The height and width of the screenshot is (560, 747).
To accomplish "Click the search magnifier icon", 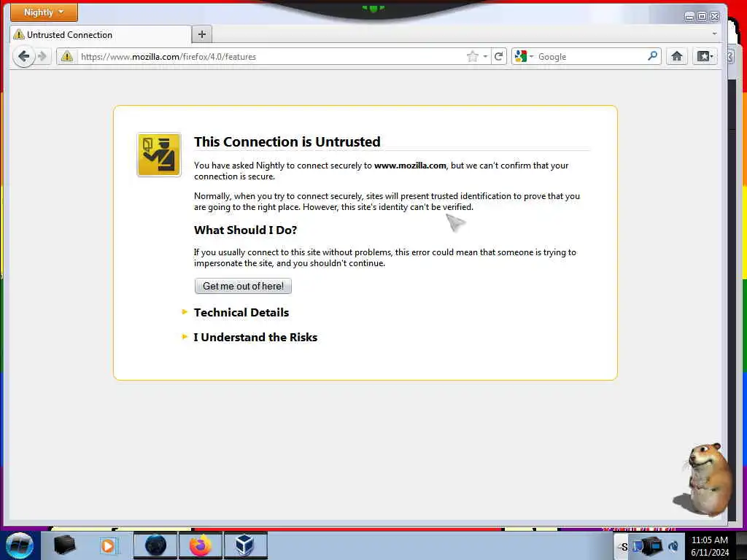I will (653, 56).
